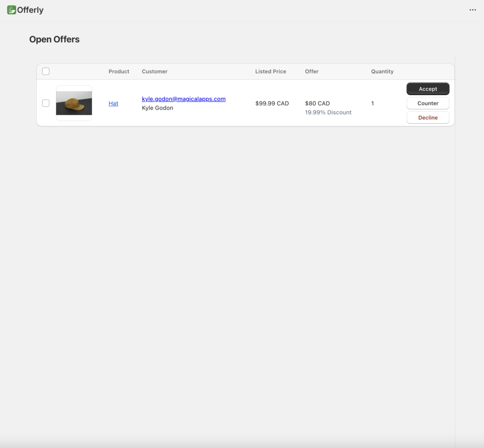Open the three-dot more options menu
Viewport: 484px width, 448px height.
coord(473,10)
